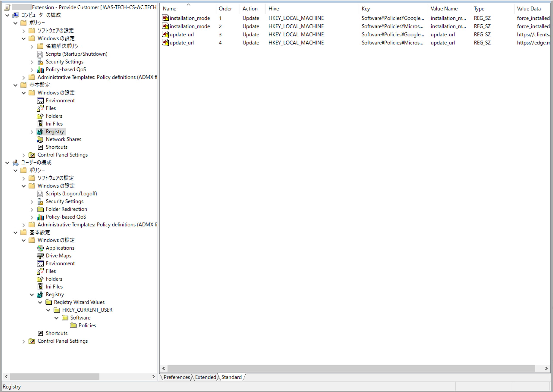Expand Folder Redirection node
This screenshot has height=392, width=553.
(32, 210)
